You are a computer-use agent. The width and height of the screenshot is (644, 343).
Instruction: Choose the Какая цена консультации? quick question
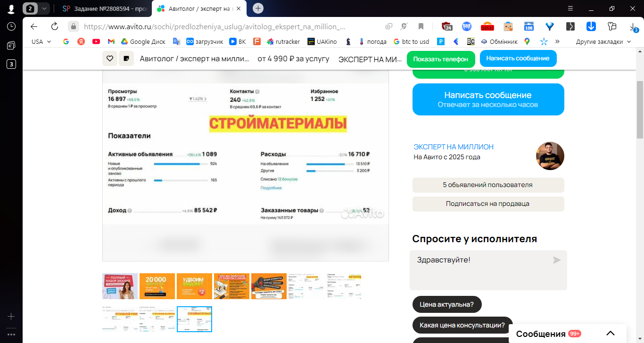[x=462, y=325]
